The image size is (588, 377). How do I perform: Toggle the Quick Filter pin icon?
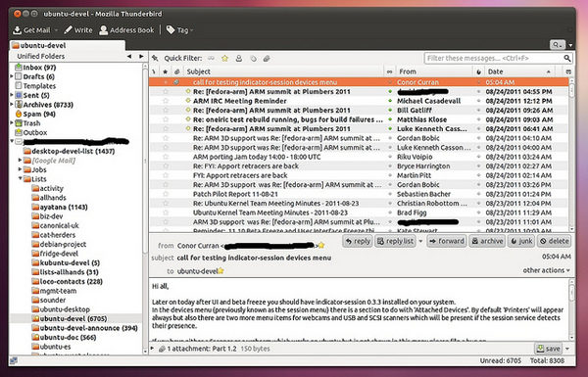155,59
